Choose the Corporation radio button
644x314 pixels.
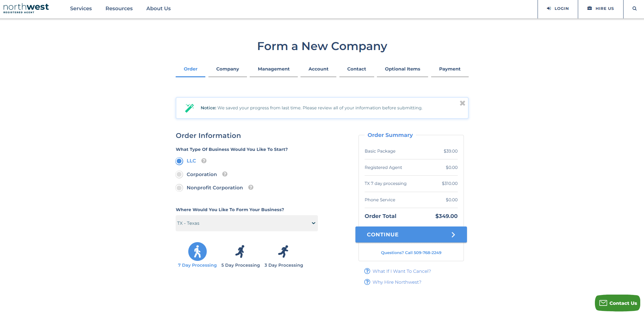[x=179, y=174]
